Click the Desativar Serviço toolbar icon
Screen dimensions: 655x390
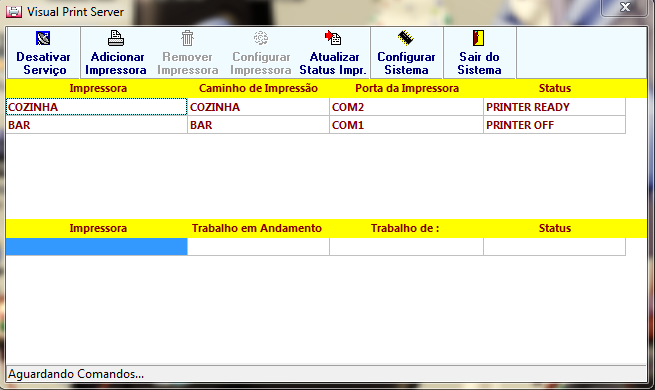click(43, 38)
